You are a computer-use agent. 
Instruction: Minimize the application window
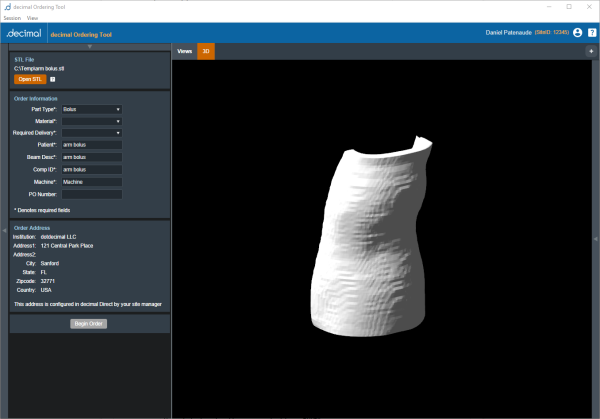(x=549, y=7)
